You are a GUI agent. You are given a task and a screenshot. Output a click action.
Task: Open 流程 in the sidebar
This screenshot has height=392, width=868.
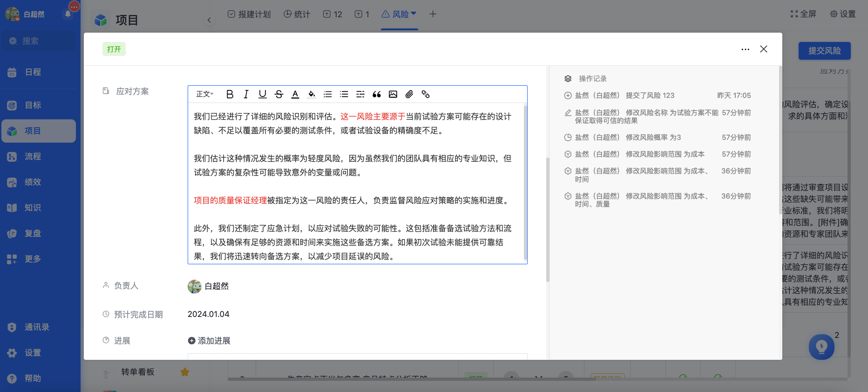[39, 157]
